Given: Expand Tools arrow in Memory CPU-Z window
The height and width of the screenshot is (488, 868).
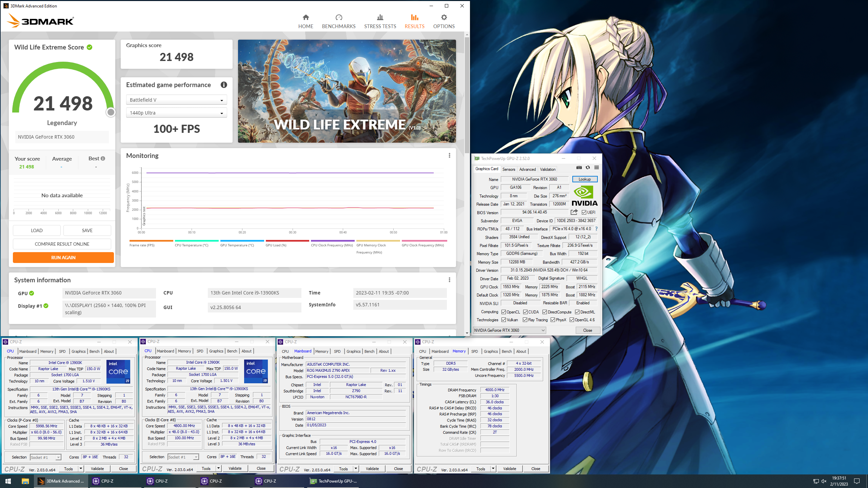Looking at the screenshot, I should (493, 469).
